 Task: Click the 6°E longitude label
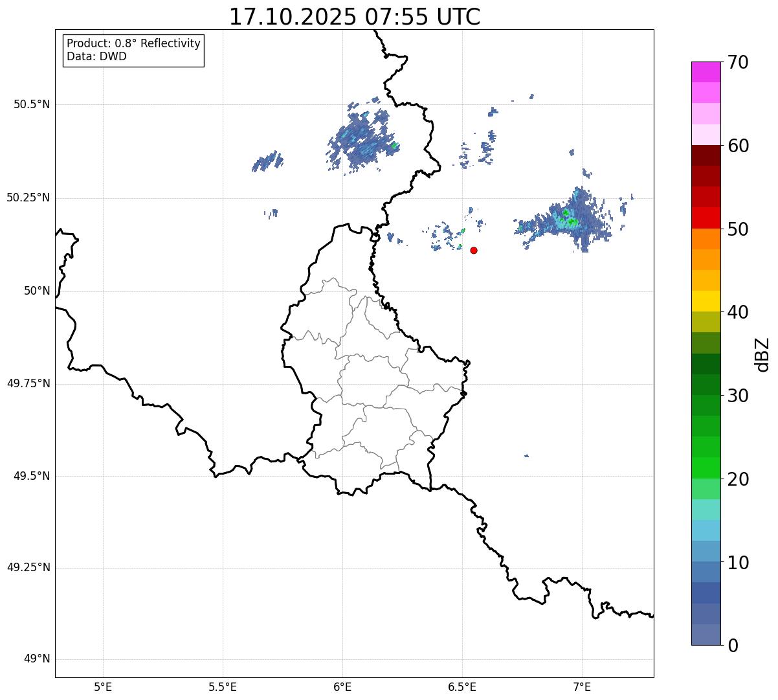click(342, 687)
